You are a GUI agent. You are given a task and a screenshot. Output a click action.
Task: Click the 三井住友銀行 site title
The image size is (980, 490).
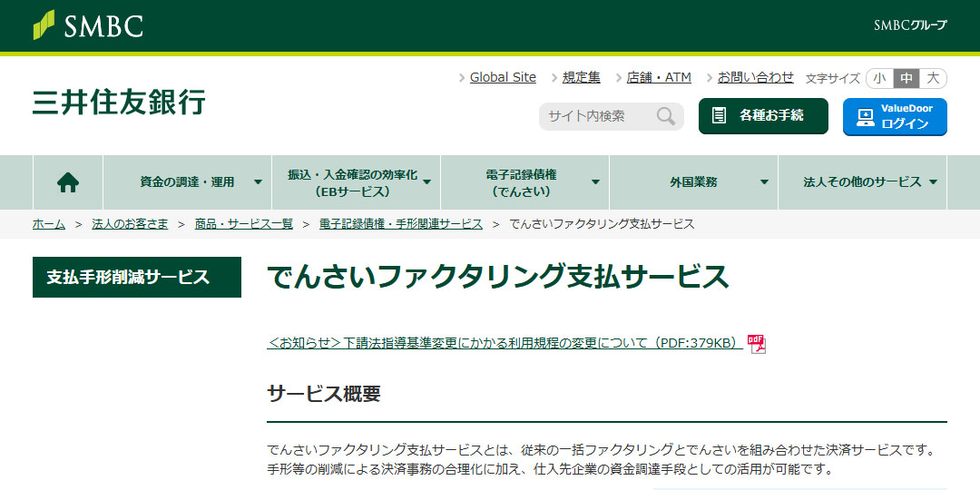point(119,103)
